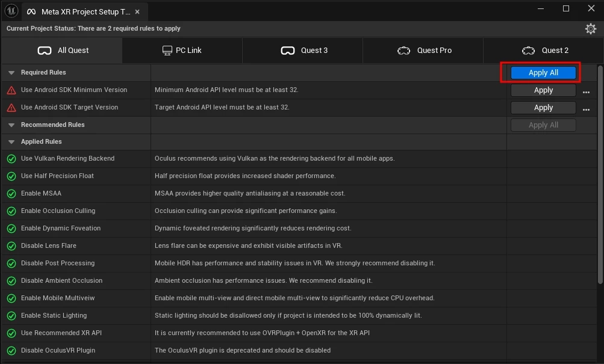Select 'Use Android SDK Minimum Version' rule name

click(x=74, y=90)
